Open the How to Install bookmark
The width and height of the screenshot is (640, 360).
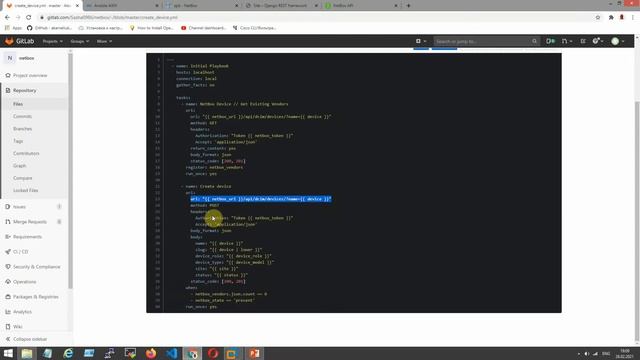tap(151, 28)
